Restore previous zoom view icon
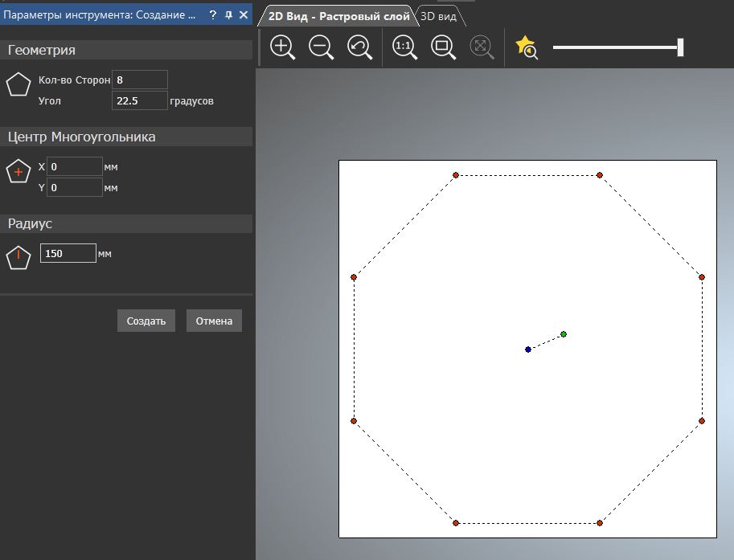Image resolution: width=734 pixels, height=560 pixels. click(x=359, y=47)
